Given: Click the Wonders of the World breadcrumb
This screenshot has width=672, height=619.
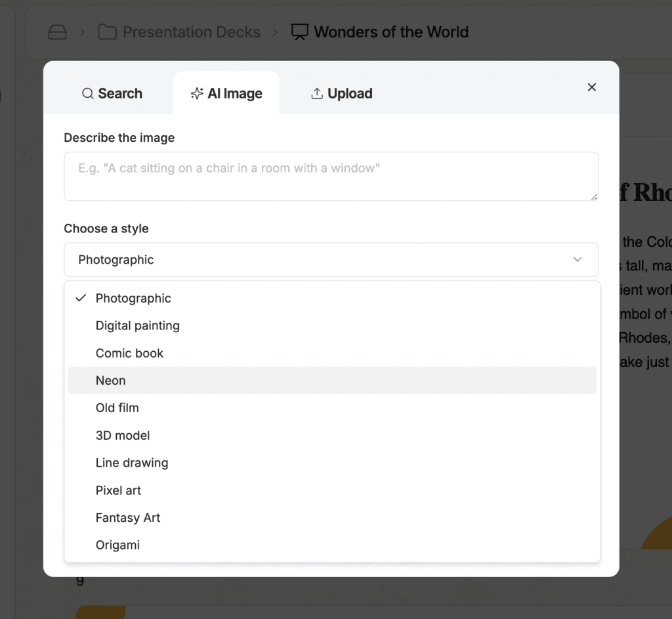Looking at the screenshot, I should click(380, 32).
